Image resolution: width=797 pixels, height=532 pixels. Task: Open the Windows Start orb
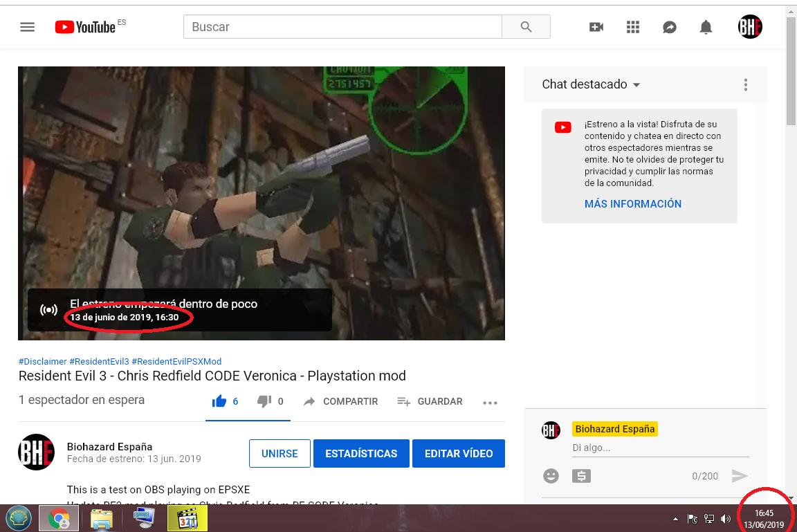19,519
